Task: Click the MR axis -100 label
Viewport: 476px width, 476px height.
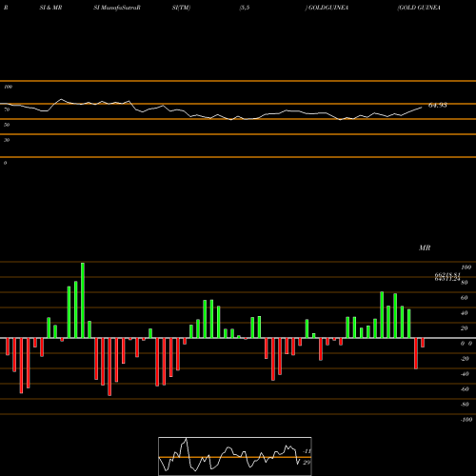Action: (x=466, y=420)
